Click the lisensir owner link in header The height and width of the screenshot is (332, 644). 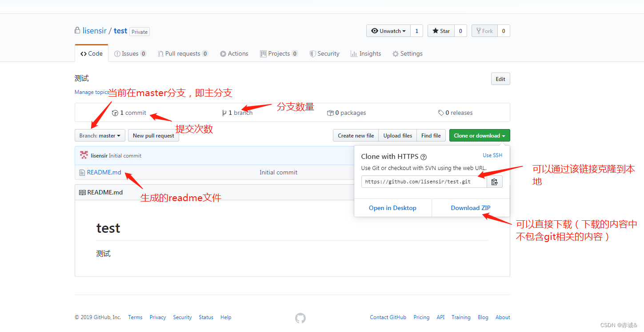(x=95, y=31)
